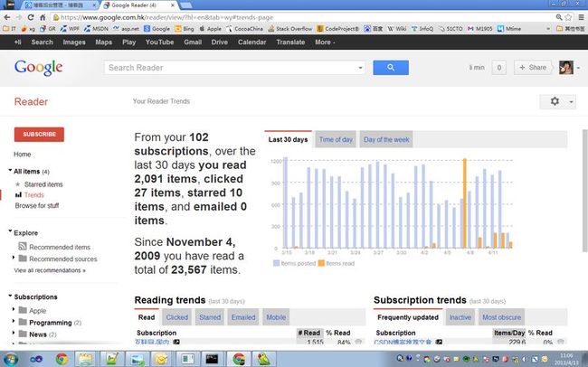Switch to the Google Reader (4) browser tab

click(138, 5)
